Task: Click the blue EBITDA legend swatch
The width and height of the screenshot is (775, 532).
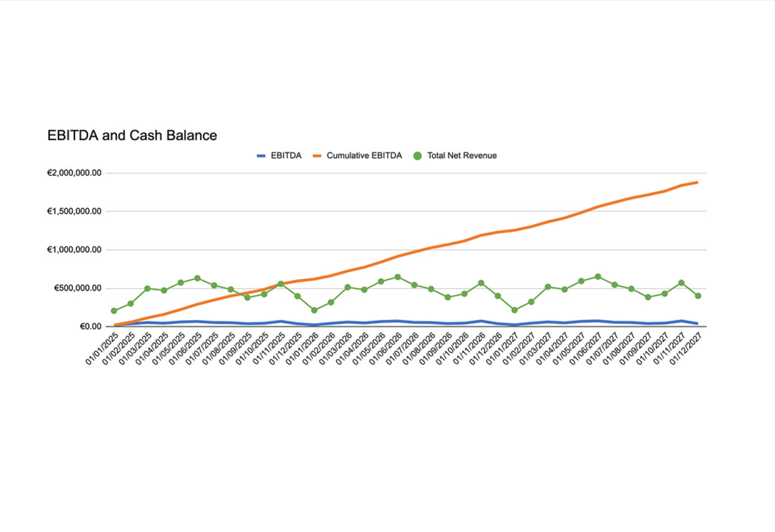Action: [261, 156]
